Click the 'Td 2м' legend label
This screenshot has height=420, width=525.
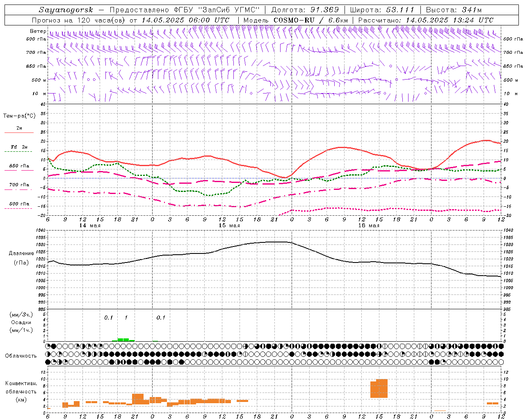19,147
